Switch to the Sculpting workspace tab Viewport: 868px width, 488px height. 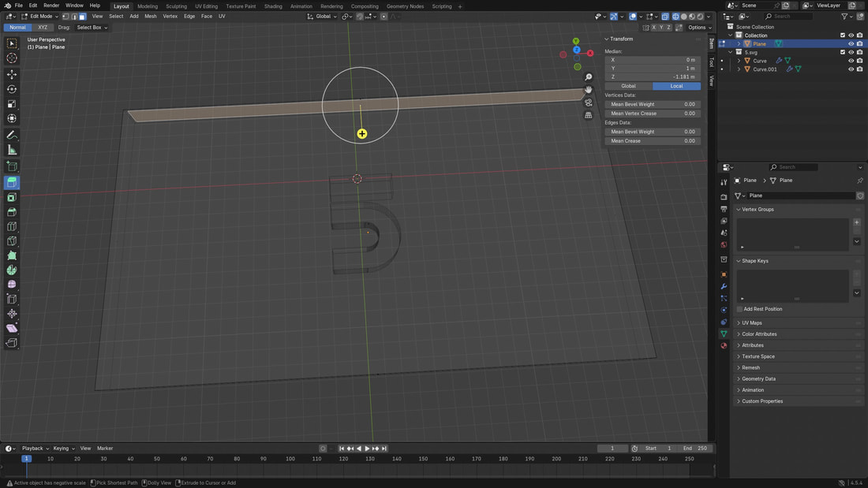pyautogui.click(x=176, y=6)
